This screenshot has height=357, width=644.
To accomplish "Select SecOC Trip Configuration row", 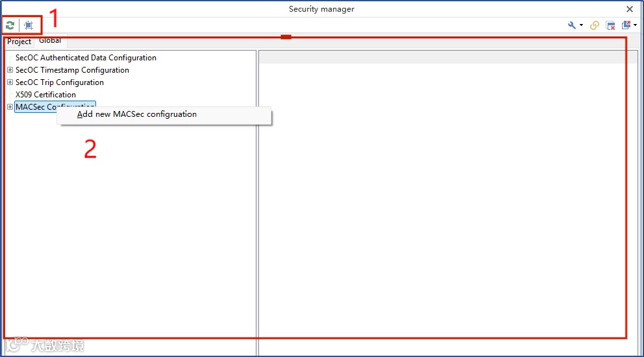I will tap(60, 82).
